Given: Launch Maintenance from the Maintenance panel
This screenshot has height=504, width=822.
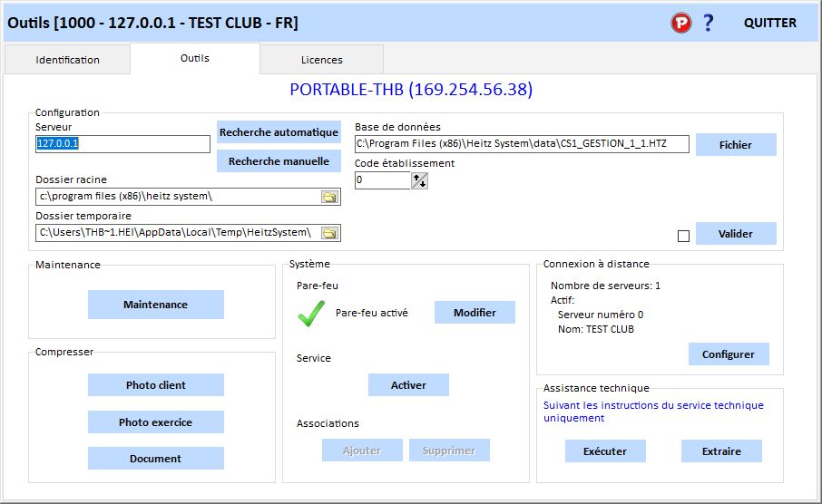Looking at the screenshot, I should (x=156, y=305).
